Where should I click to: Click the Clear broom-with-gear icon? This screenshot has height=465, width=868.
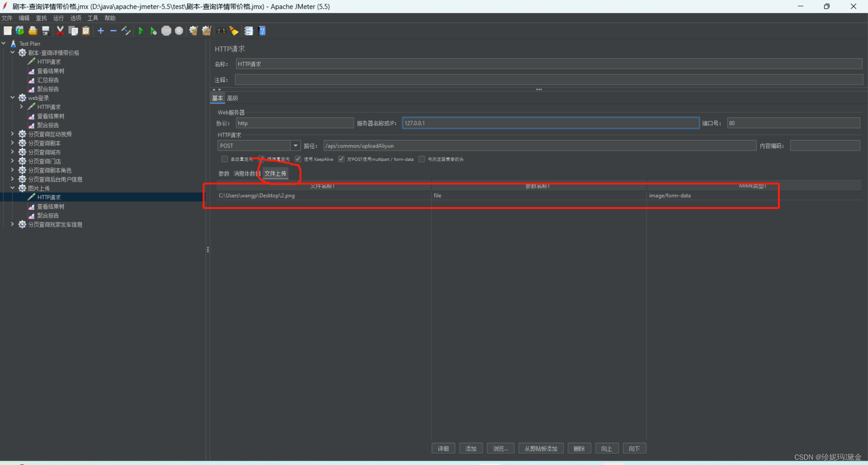pos(193,31)
